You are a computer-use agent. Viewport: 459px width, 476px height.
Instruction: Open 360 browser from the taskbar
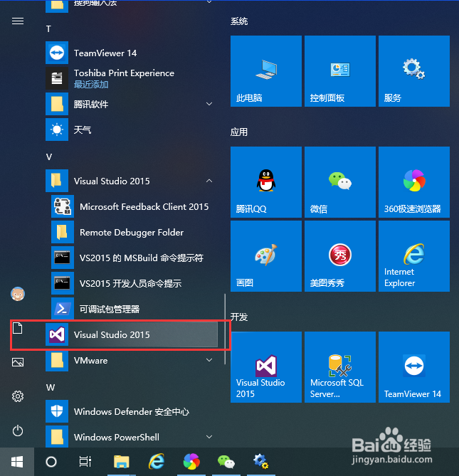(191, 462)
